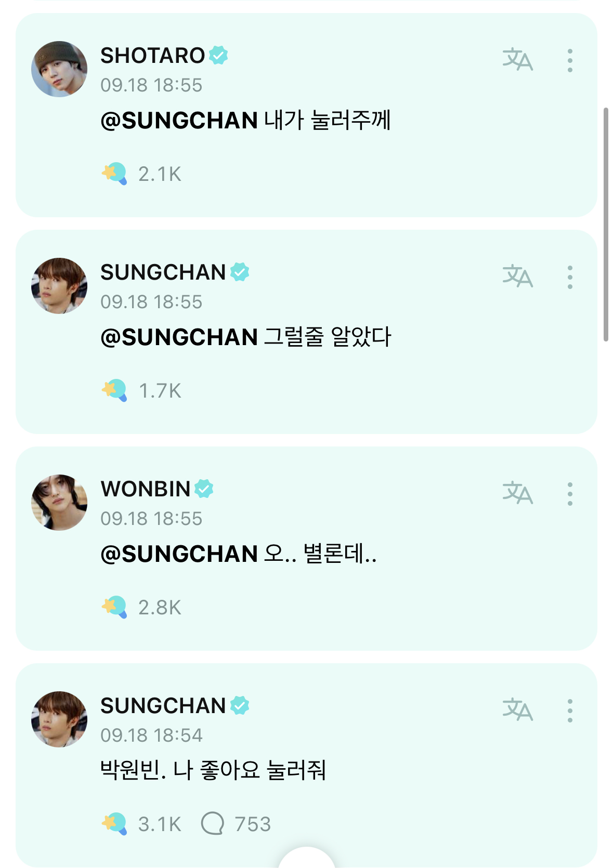Open WONBIN's profile picture
This screenshot has width=613, height=868.
59,503
